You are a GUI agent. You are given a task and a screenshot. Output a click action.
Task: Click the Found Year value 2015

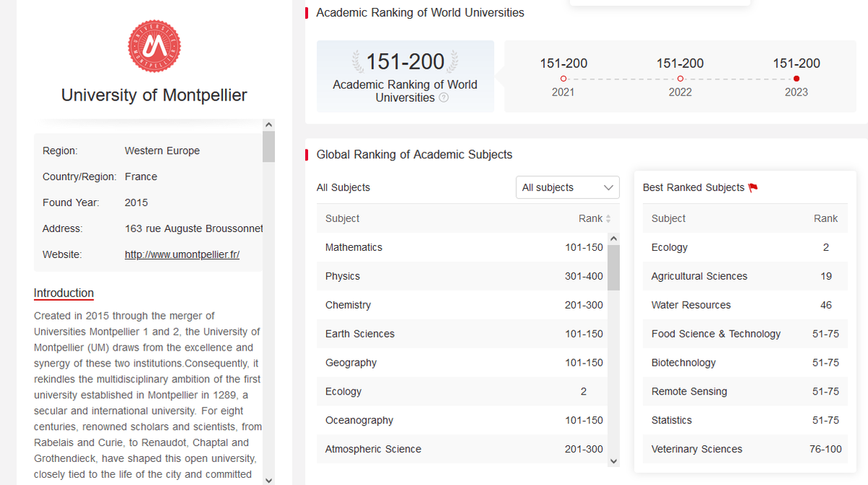tap(137, 202)
